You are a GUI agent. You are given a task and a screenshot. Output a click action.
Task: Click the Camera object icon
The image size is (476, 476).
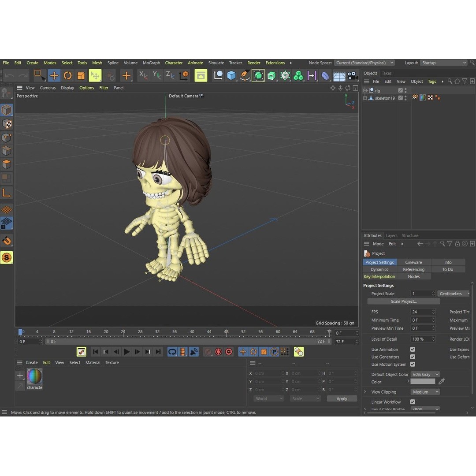point(352,76)
